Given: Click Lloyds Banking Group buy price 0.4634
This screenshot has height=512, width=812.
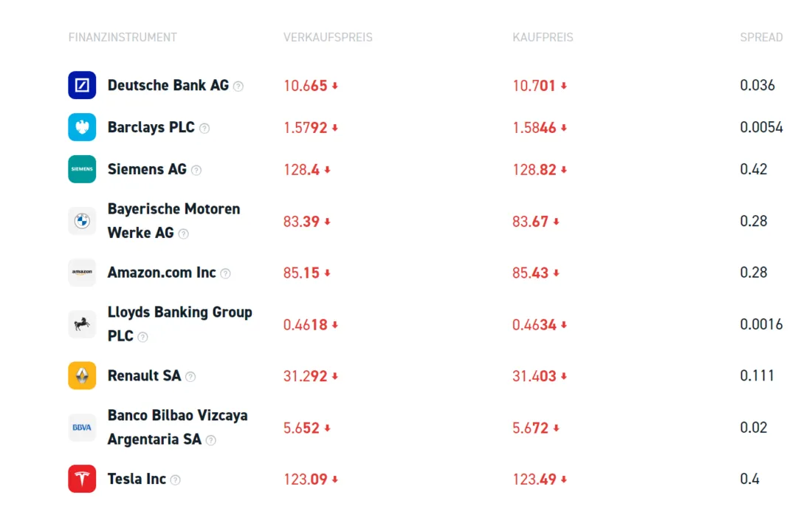Looking at the screenshot, I should point(534,324).
